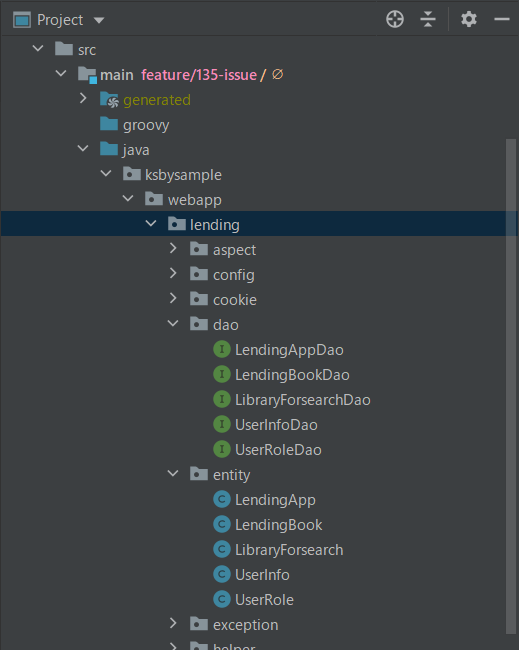Collapse the dao package

tap(173, 323)
